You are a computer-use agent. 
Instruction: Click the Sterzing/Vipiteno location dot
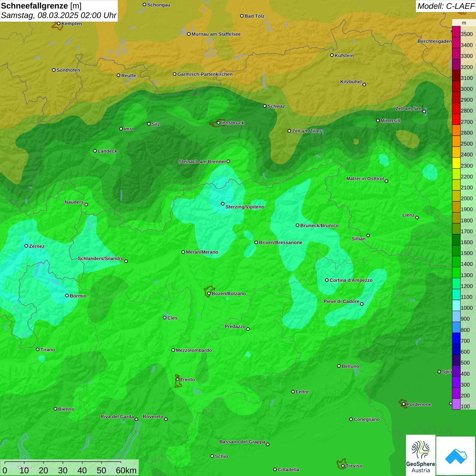click(223, 204)
